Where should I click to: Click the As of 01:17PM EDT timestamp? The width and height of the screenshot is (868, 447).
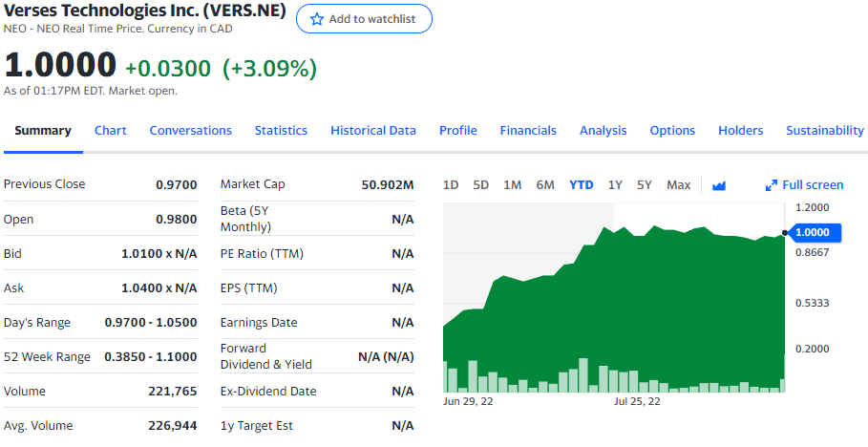point(90,91)
